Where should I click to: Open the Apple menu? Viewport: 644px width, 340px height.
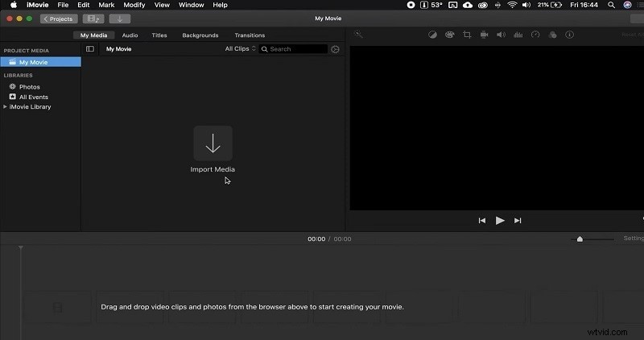tap(14, 5)
